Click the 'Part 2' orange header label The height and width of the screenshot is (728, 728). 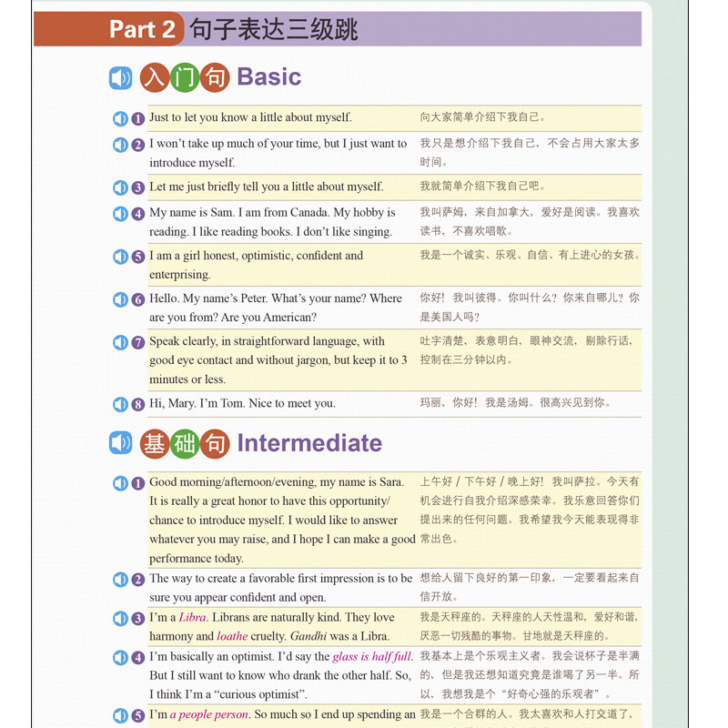pos(142,29)
